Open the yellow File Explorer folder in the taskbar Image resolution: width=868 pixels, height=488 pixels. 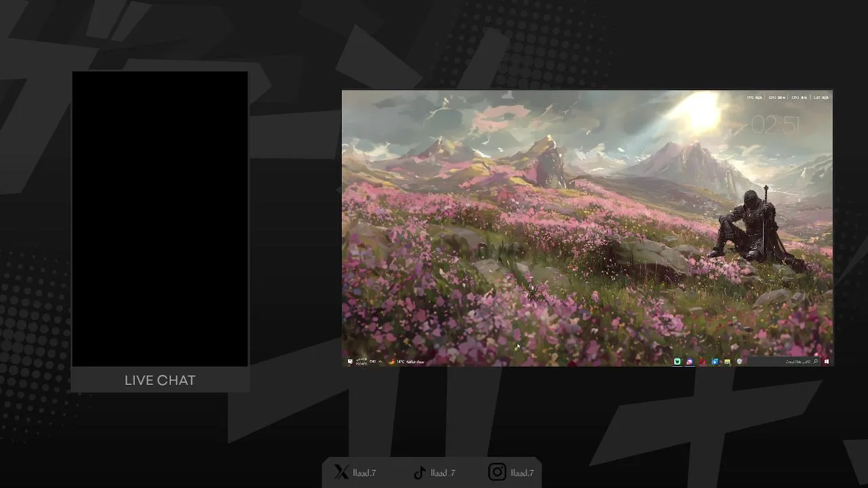(x=727, y=362)
